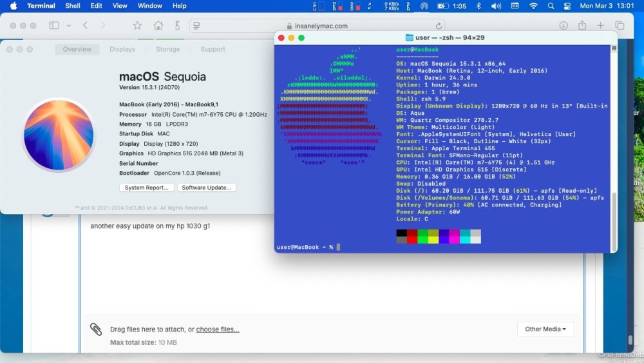Image resolution: width=644 pixels, height=363 pixels.
Task: Click the network speed KB/s indicator
Action: point(391,6)
